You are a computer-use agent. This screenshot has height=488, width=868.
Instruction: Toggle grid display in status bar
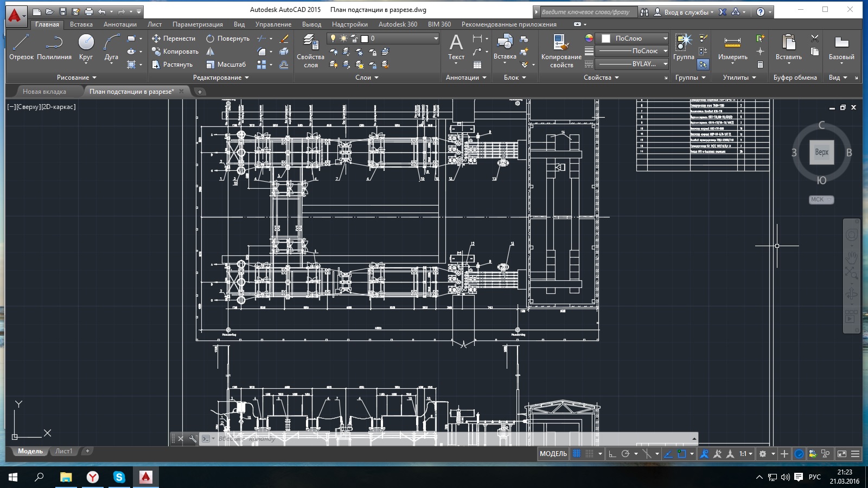(x=577, y=454)
